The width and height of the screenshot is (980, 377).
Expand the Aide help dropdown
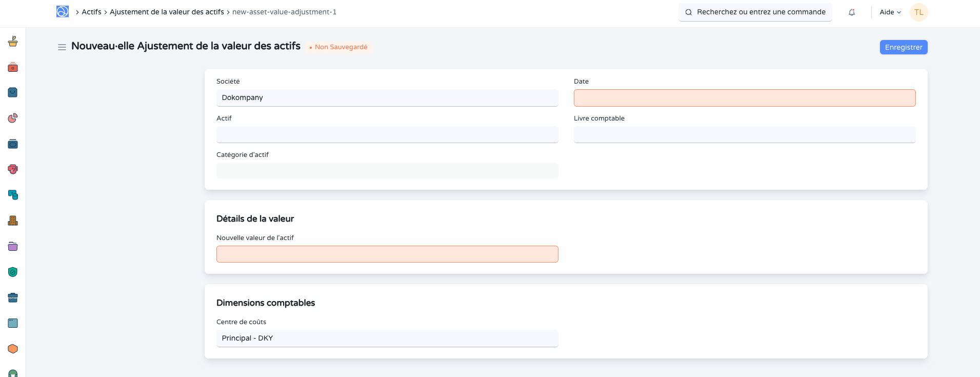click(890, 12)
